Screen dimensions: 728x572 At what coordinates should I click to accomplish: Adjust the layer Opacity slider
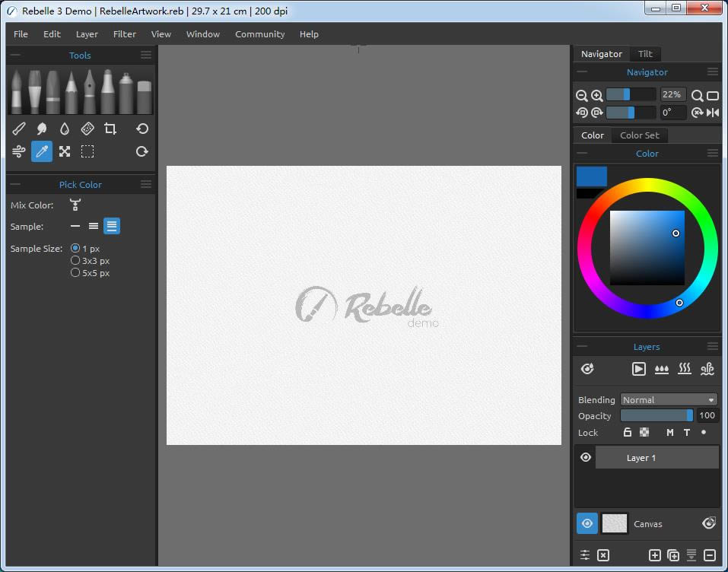pyautogui.click(x=656, y=415)
